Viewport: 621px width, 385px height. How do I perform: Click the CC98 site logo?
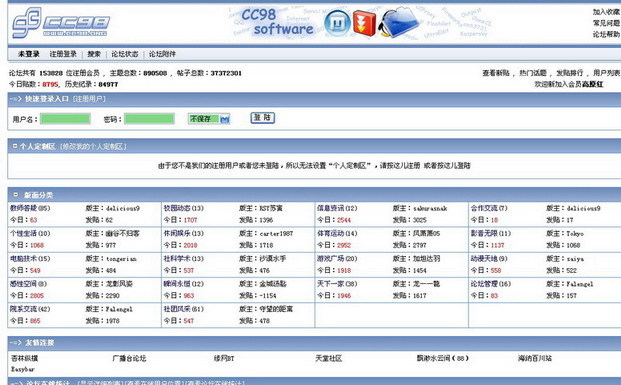pos(61,23)
